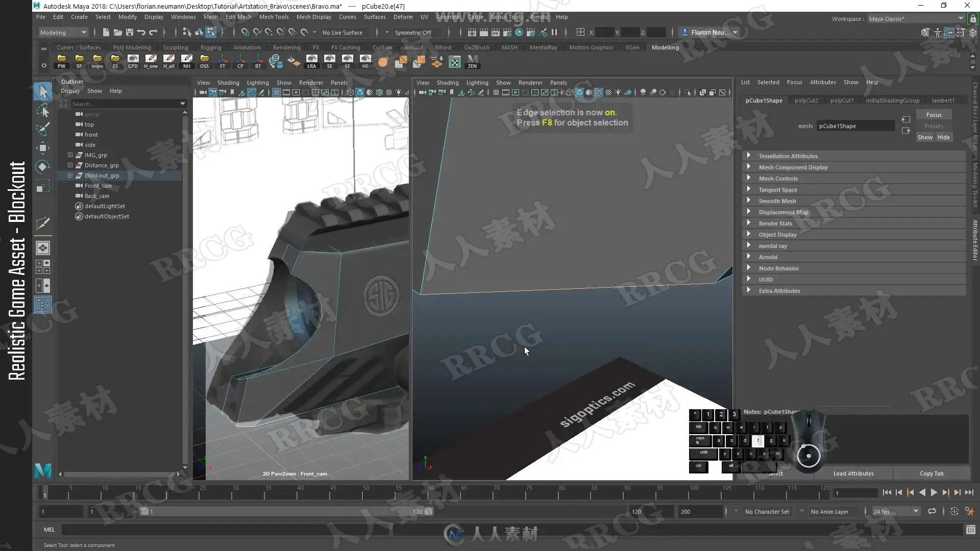This screenshot has height=551, width=980.
Task: Click the Focus button
Action: pos(934,115)
